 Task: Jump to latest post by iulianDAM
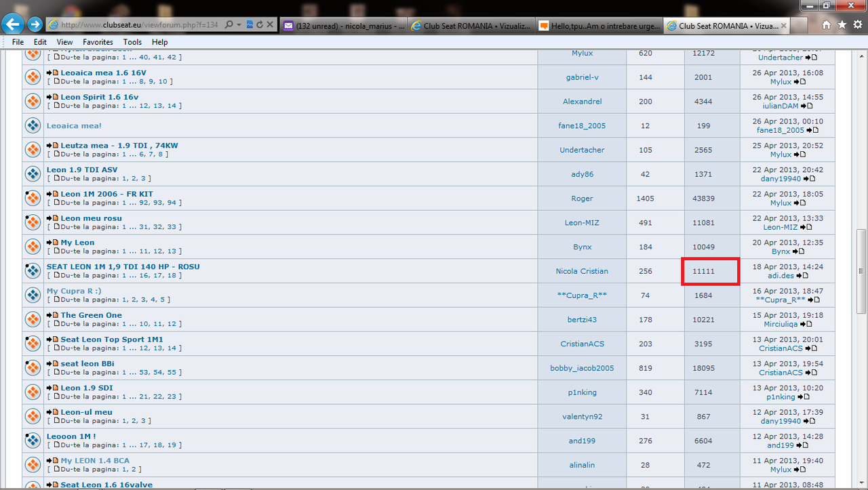point(806,106)
